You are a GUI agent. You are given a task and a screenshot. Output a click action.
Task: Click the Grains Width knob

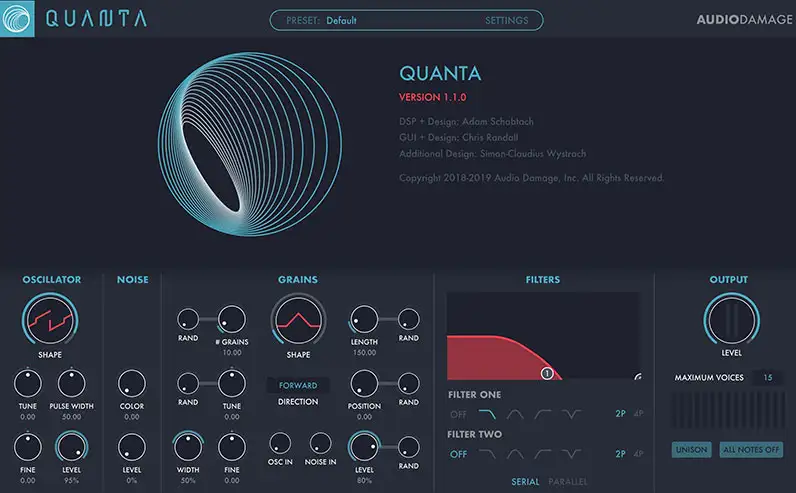pos(188,447)
